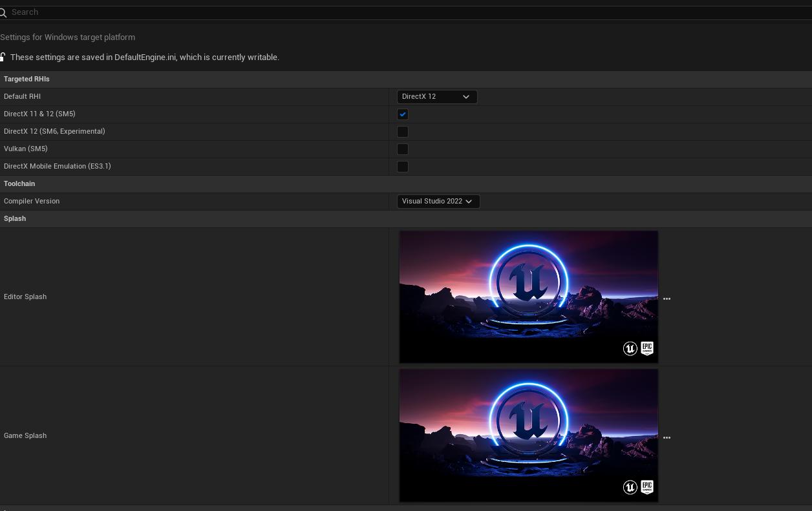The image size is (812, 511).
Task: Collapse the Toolchain section header
Action: [x=406, y=183]
